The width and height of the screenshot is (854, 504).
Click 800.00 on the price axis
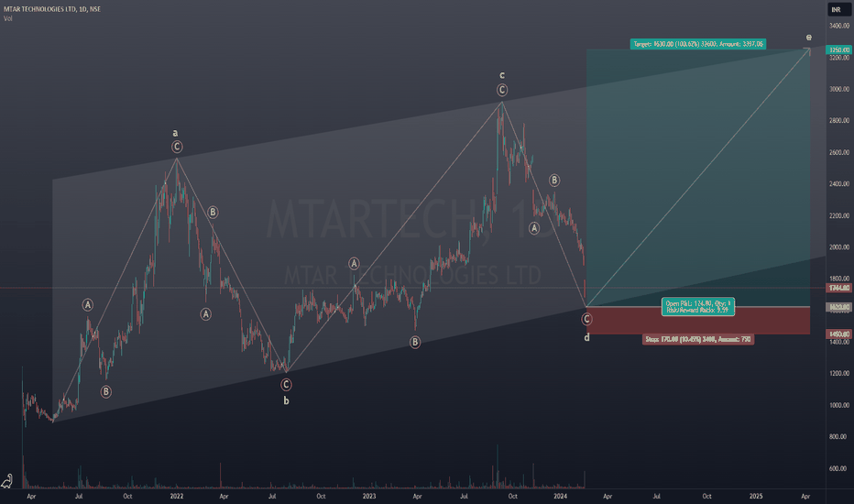coord(838,436)
